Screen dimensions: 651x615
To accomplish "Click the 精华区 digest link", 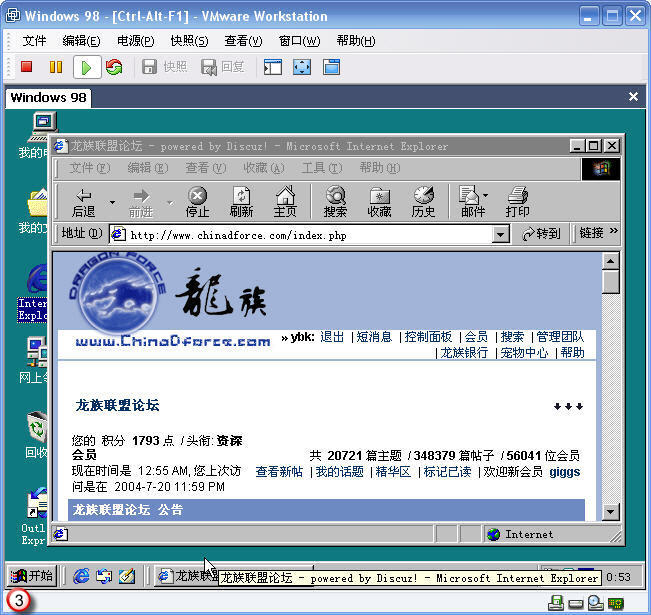I will [x=393, y=472].
